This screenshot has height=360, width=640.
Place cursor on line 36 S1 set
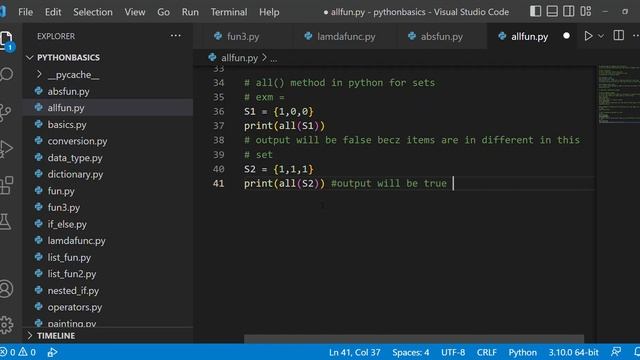279,111
